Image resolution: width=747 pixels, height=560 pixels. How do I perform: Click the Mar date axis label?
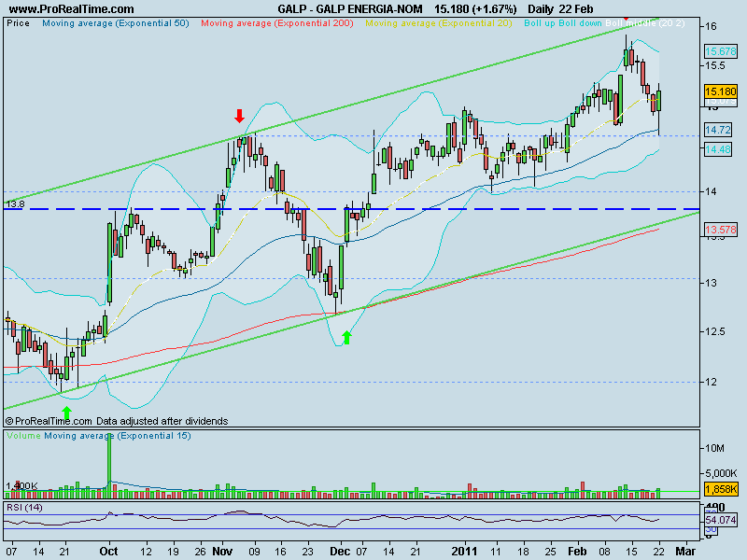coord(685,551)
